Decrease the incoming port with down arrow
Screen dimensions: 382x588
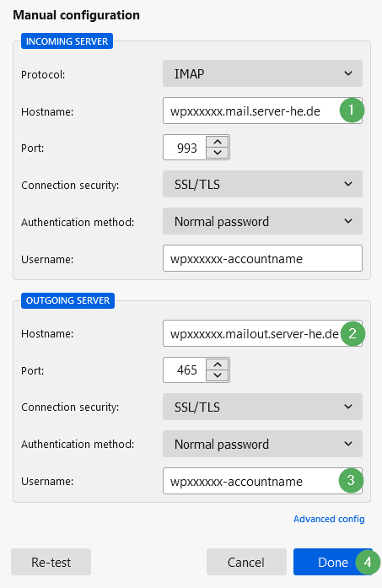click(x=218, y=153)
